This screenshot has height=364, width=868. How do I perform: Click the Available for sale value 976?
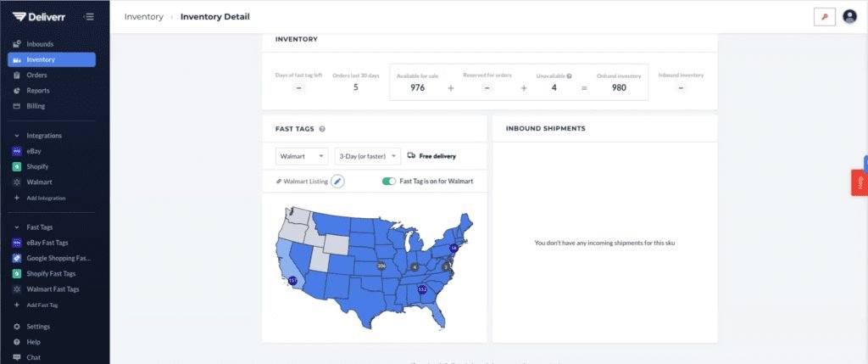(417, 87)
